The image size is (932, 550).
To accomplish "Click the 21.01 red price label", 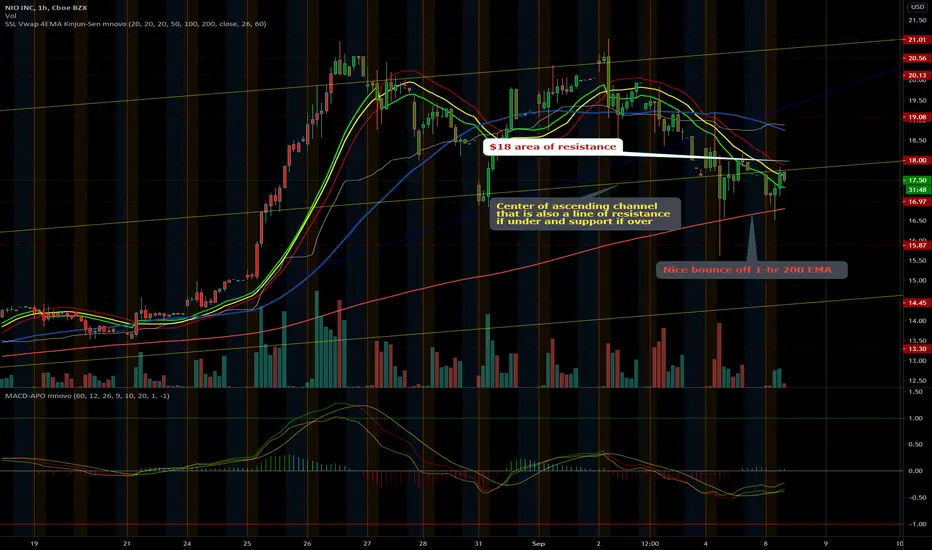I will coord(915,40).
